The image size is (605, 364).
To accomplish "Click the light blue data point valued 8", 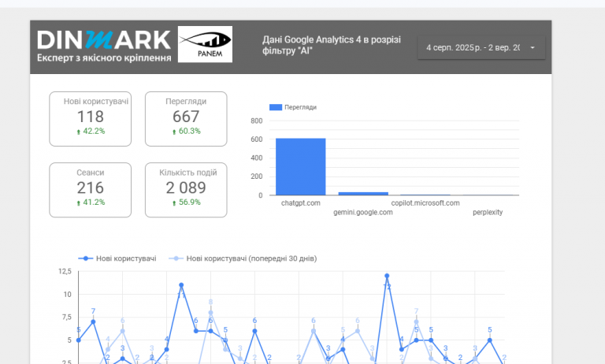I will coord(210,313).
